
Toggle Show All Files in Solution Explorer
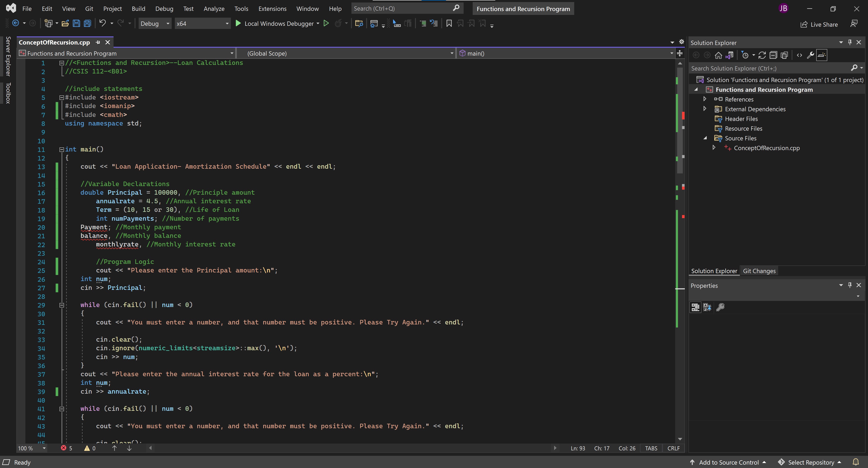(785, 55)
